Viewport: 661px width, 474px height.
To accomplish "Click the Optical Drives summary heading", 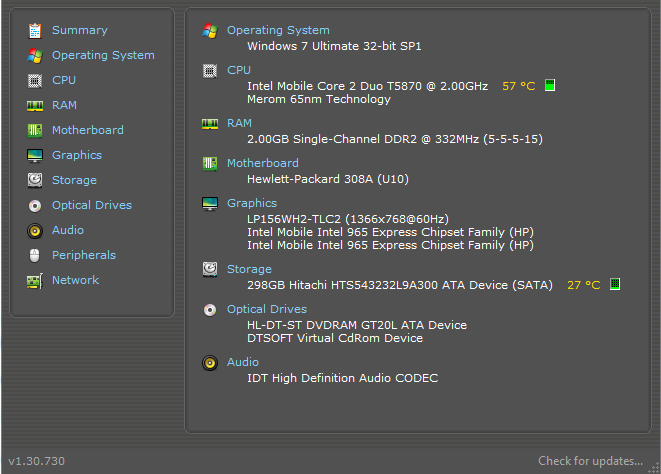I will (267, 309).
